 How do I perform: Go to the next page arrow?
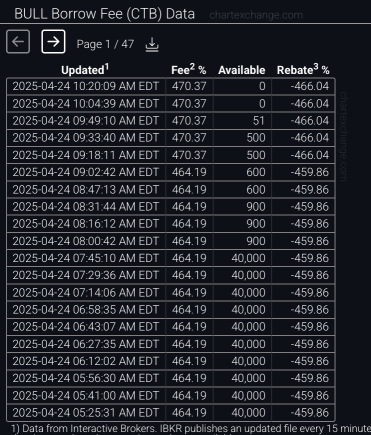pyautogui.click(x=53, y=42)
